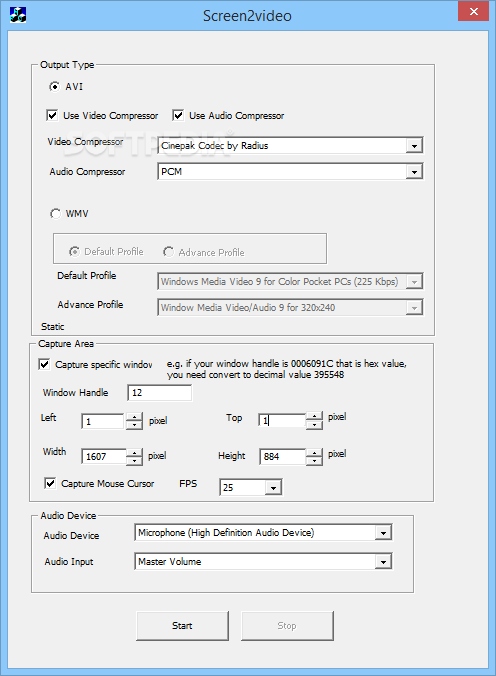
Task: Expand the Audio Input dropdown arrow
Action: pyautogui.click(x=383, y=562)
